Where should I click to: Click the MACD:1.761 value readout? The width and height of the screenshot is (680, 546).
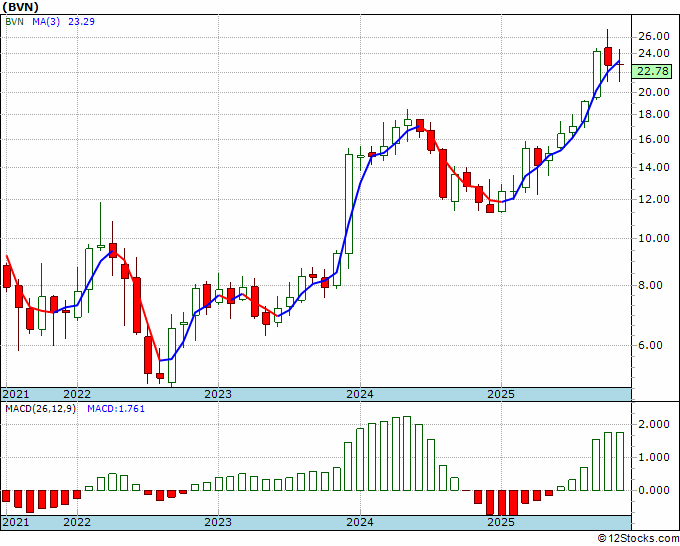116,409
